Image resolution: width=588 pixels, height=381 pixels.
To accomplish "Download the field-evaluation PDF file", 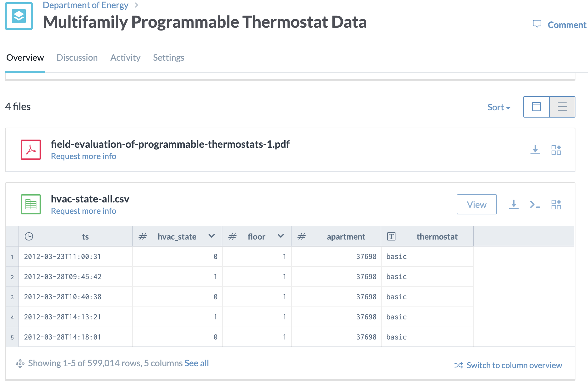I will [x=535, y=150].
